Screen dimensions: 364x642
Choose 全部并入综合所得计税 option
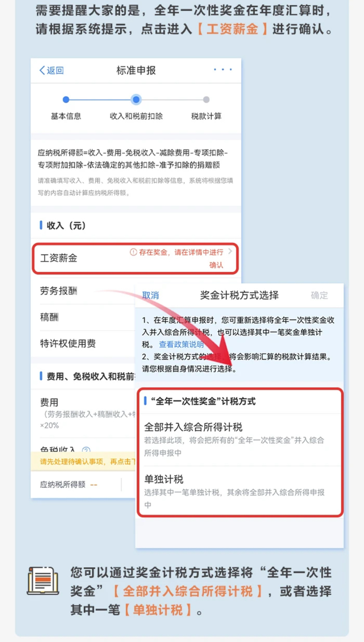point(240,440)
